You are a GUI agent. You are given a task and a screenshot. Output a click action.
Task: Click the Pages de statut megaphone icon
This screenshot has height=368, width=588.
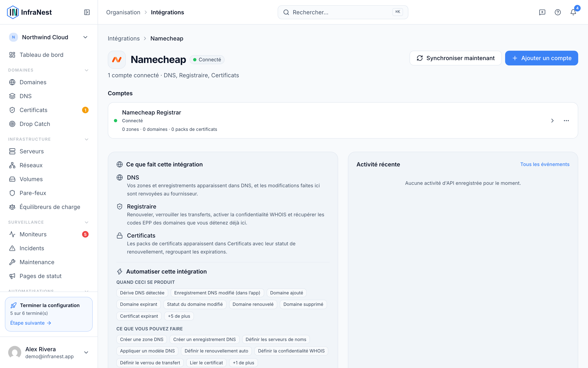pyautogui.click(x=12, y=276)
